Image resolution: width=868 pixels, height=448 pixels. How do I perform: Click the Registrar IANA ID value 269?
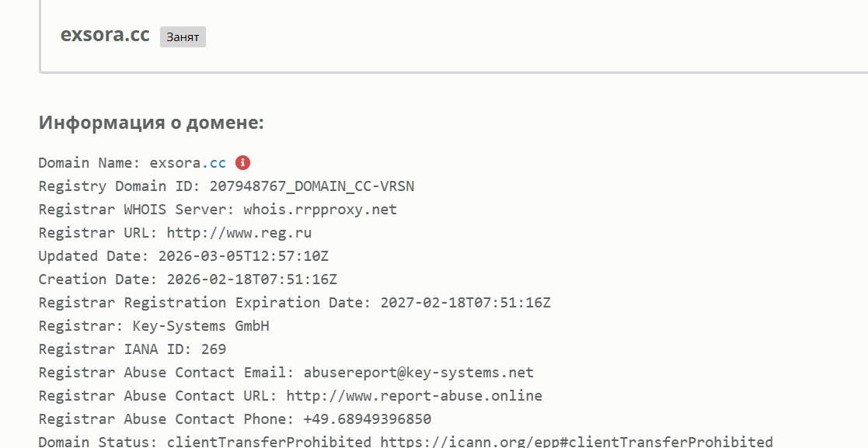(x=214, y=349)
